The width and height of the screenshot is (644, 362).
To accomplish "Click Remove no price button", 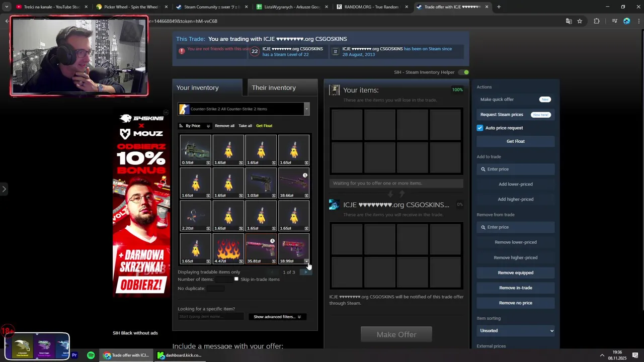I will 516,303.
